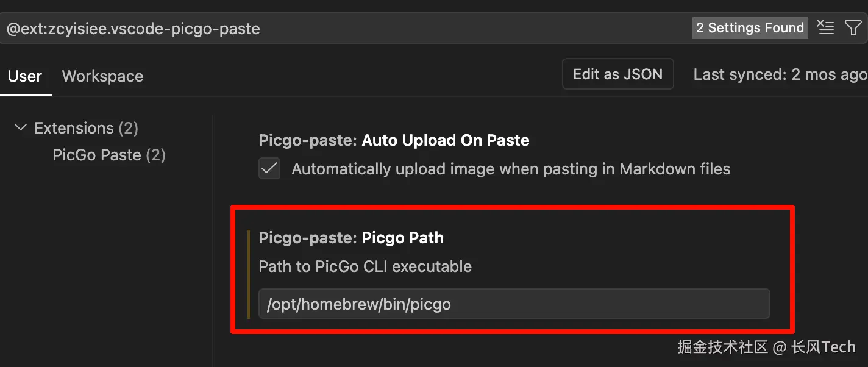The image size is (868, 367).
Task: Select the Extensions (2) tree label
Action: tap(86, 128)
